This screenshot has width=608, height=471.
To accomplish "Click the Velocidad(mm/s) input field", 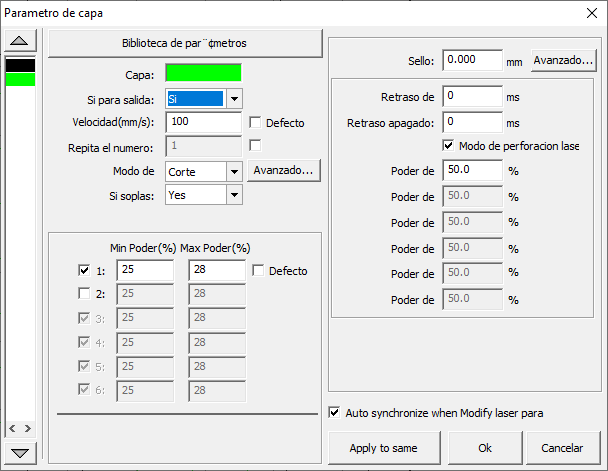I will (203, 122).
